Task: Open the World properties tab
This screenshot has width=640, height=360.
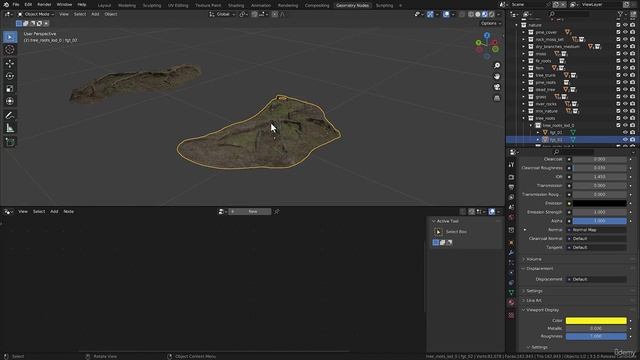Action: 511,218
